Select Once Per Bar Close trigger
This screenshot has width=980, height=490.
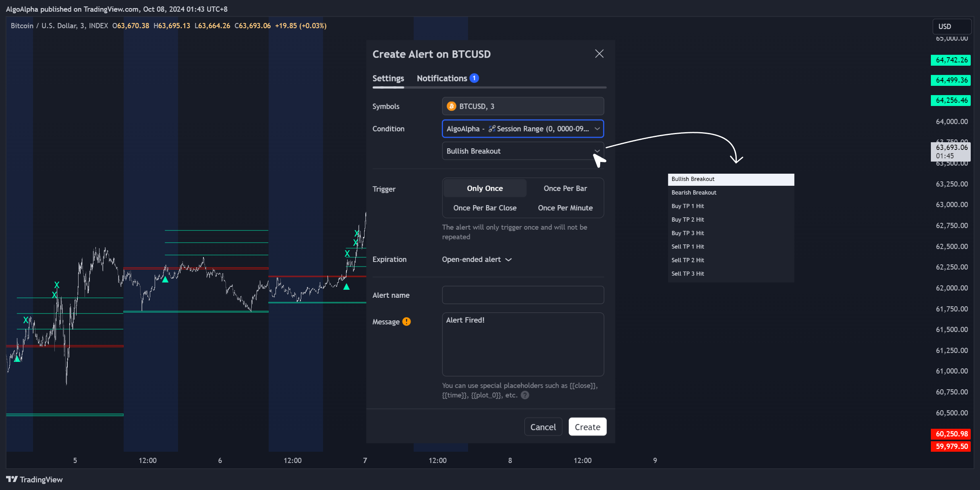485,208
